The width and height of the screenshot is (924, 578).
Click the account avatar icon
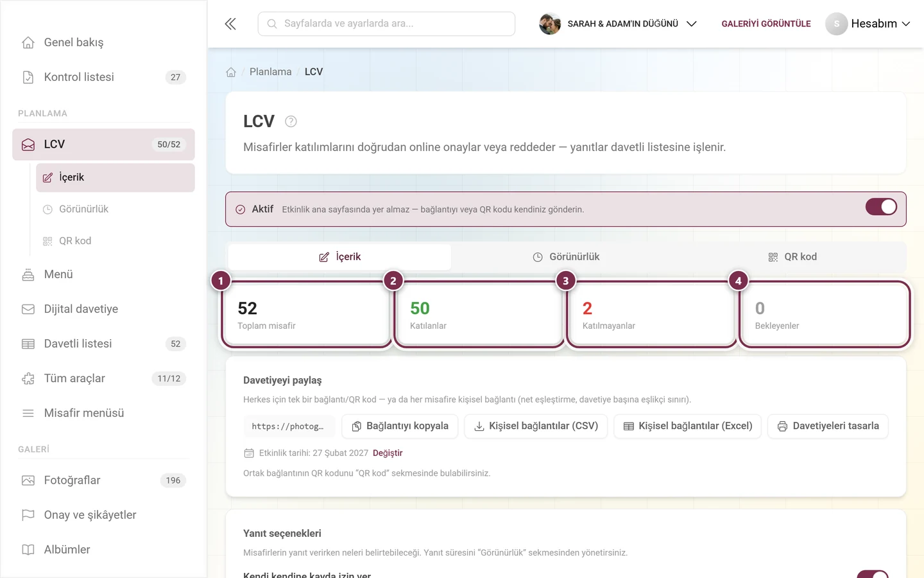pyautogui.click(x=836, y=24)
